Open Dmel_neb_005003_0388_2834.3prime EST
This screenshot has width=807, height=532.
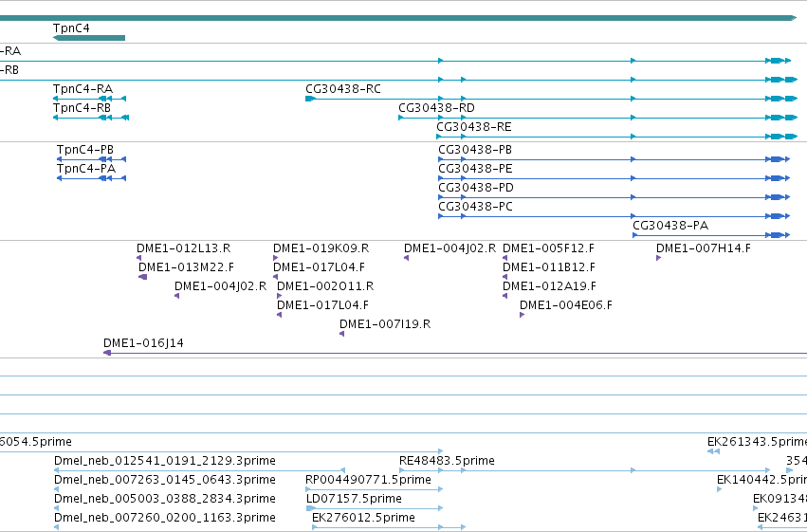[56, 508]
